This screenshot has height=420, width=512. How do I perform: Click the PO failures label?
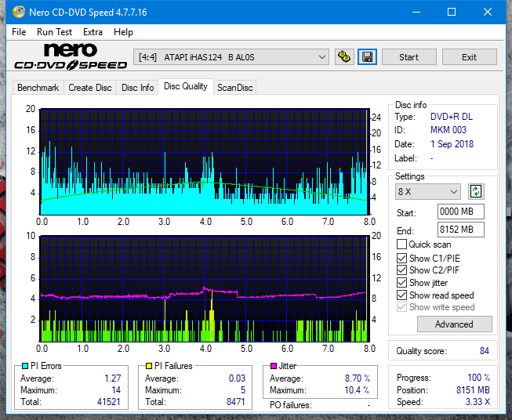(x=291, y=405)
